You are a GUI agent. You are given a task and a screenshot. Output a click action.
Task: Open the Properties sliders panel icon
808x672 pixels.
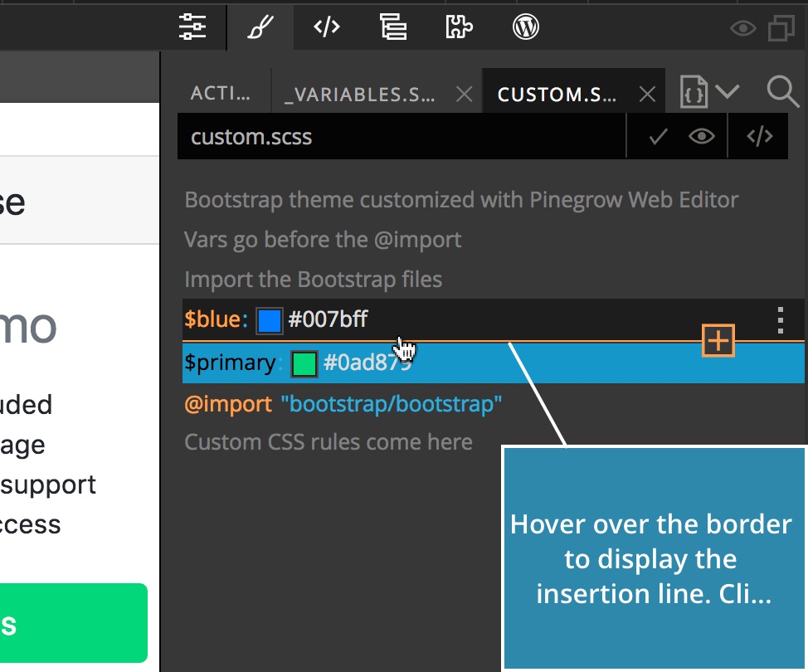click(x=192, y=27)
